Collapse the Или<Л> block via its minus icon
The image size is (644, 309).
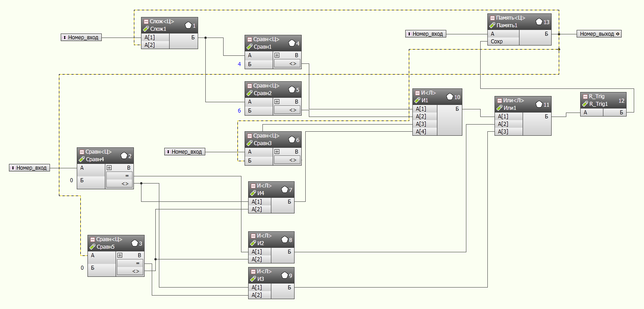point(499,100)
